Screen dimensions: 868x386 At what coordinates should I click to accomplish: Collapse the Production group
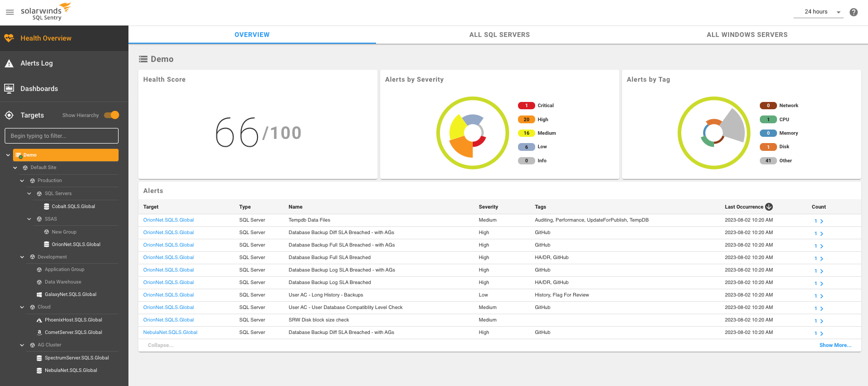coord(22,181)
